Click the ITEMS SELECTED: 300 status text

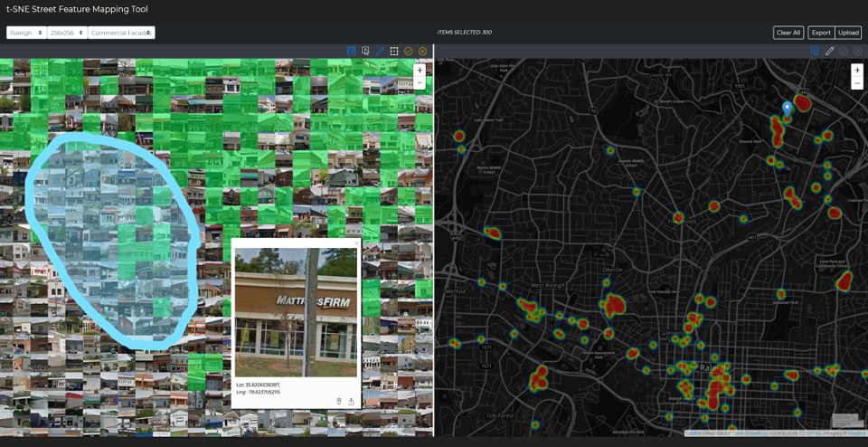pos(464,33)
